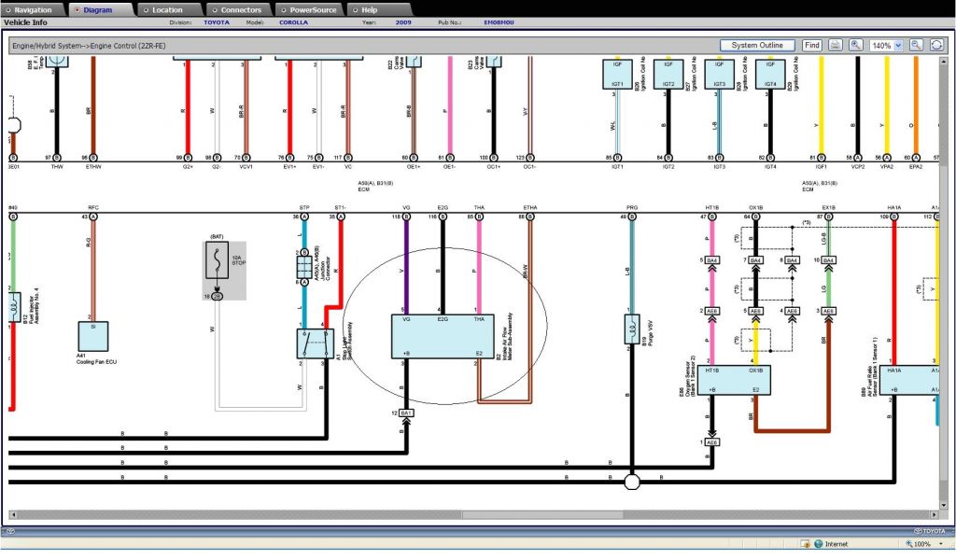This screenshot has height=560, width=956.
Task: Select the Purge VSV component symbol
Action: pyautogui.click(x=631, y=330)
